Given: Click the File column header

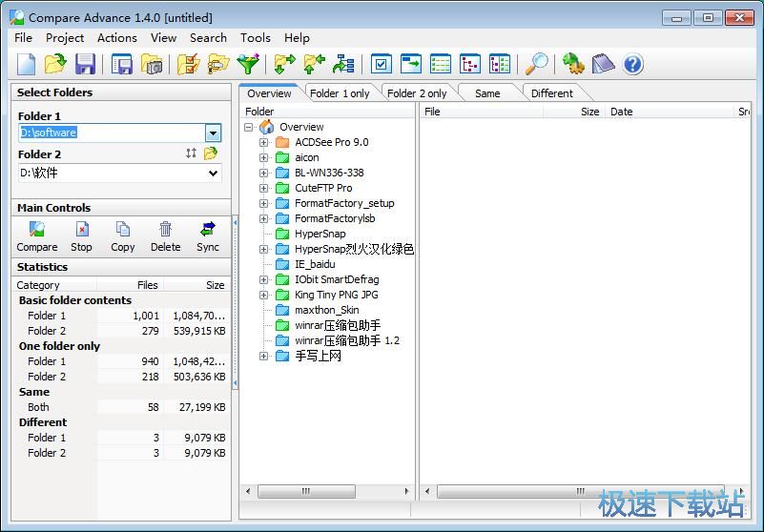Looking at the screenshot, I should (x=482, y=112).
